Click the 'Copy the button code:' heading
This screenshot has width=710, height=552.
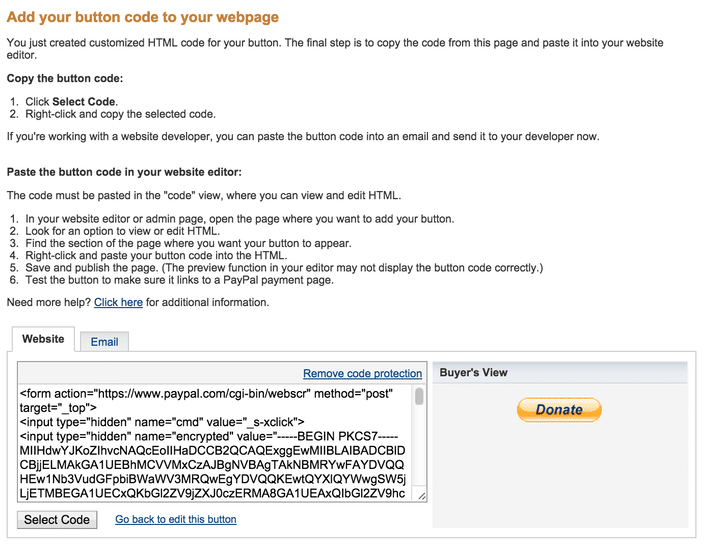[x=65, y=78]
